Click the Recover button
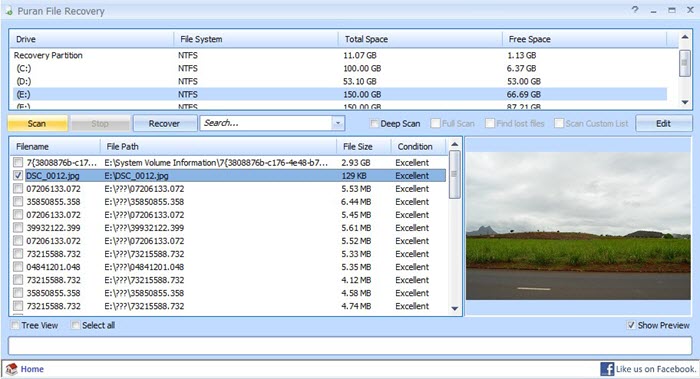 pyautogui.click(x=164, y=124)
